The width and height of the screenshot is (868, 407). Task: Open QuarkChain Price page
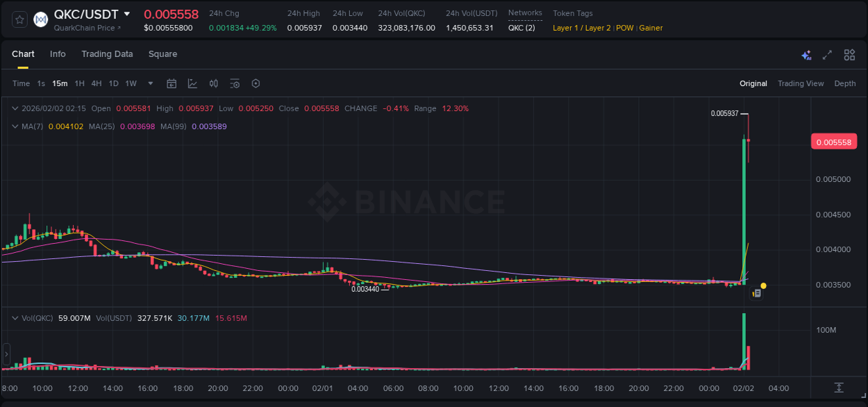(82, 28)
